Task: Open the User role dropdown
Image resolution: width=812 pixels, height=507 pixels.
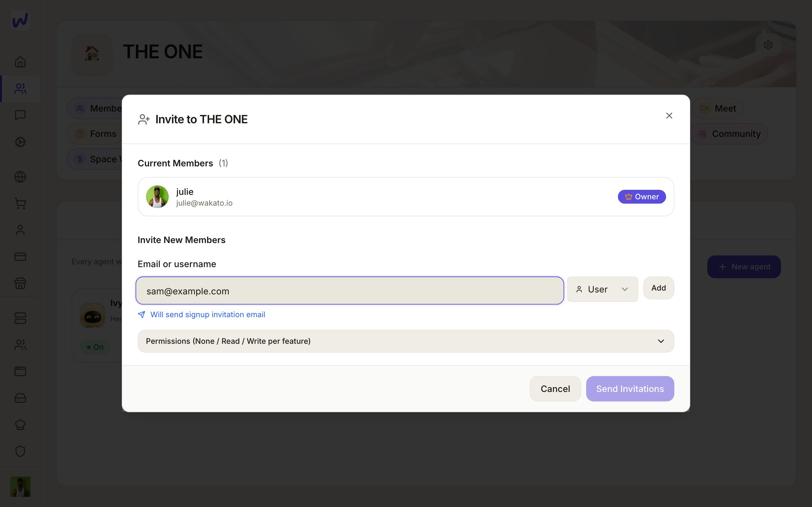Action: (602, 289)
